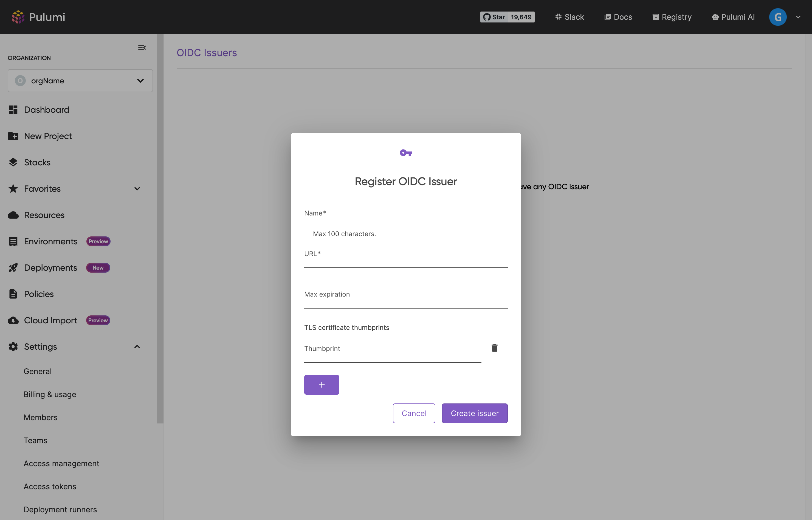
Task: Collapse sidebar using the menu toggle icon
Action: coord(142,48)
